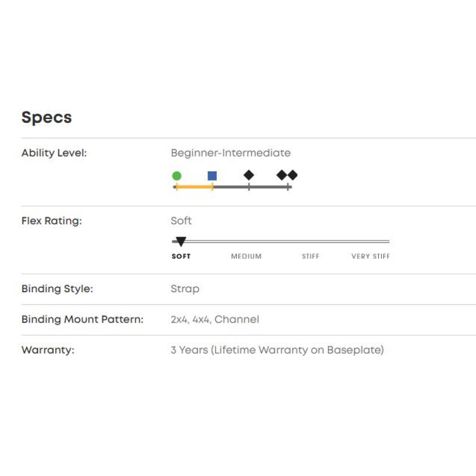Click the single black diamond icon

[x=249, y=175]
